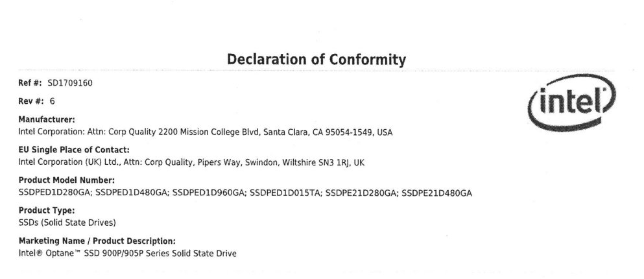644x279 pixels.
Task: Click the Product Model Number heading
Action: point(67,180)
